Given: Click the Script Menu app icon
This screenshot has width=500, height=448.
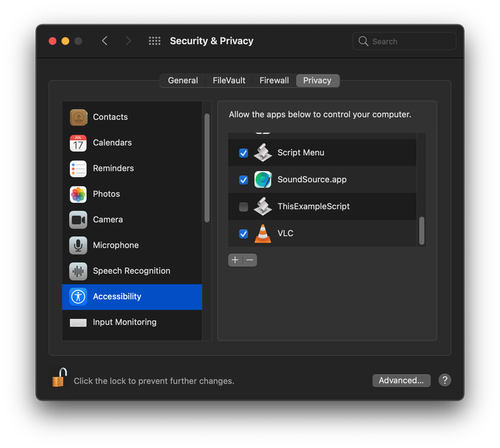Looking at the screenshot, I should point(263,153).
